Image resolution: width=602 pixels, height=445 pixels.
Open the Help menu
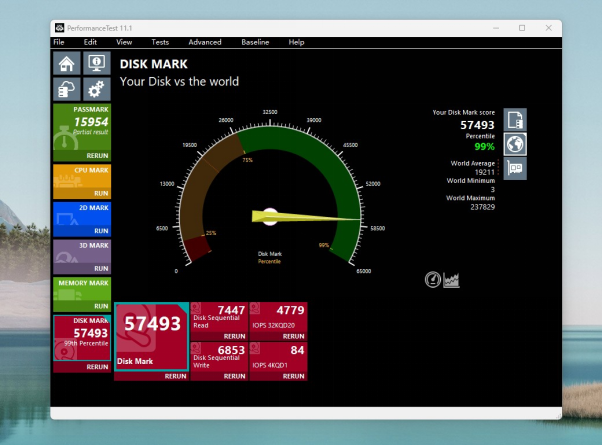[x=296, y=42]
